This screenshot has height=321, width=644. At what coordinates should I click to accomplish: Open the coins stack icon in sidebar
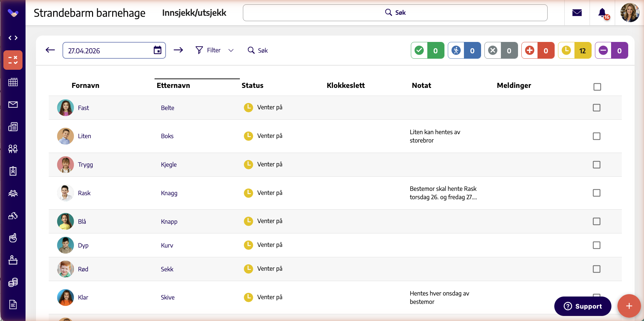coord(13,282)
